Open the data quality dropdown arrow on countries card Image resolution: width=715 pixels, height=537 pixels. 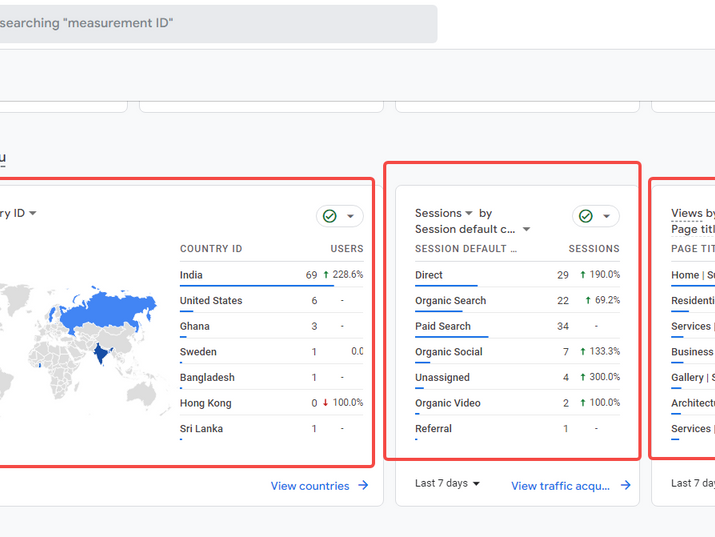(x=350, y=216)
